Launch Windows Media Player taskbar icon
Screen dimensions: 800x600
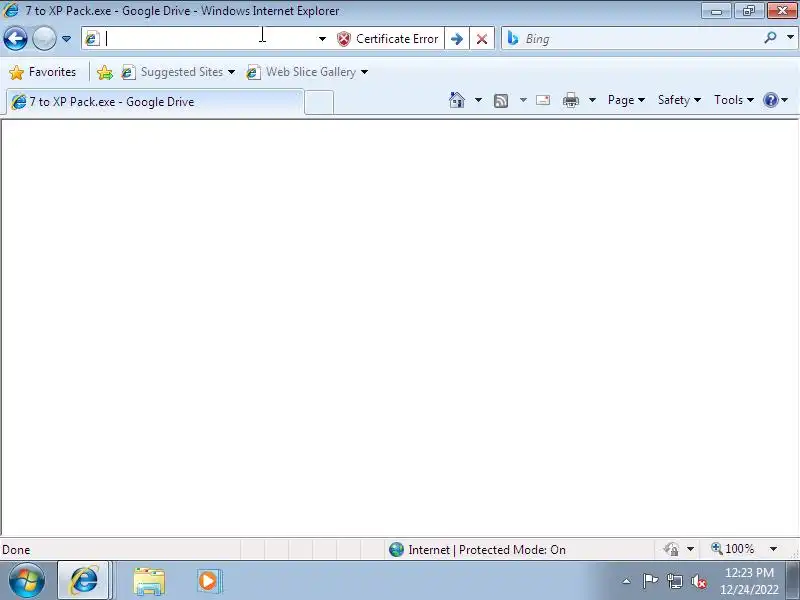click(x=208, y=581)
